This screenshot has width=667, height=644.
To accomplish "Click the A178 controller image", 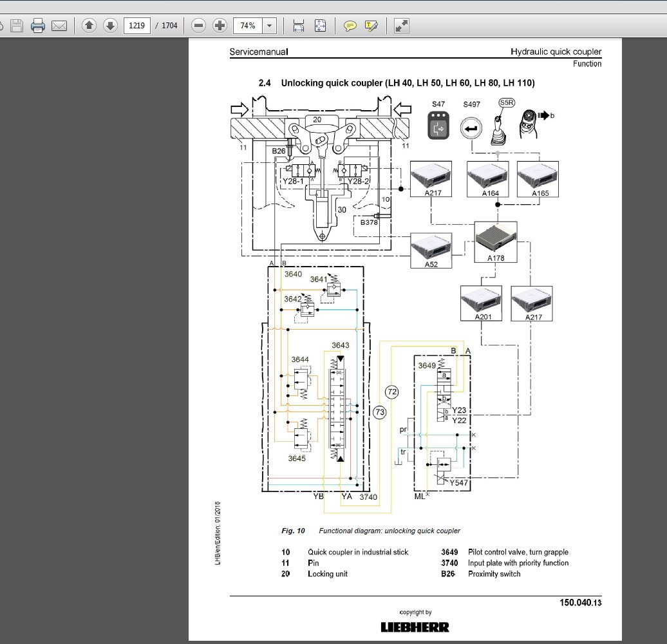I will 496,241.
